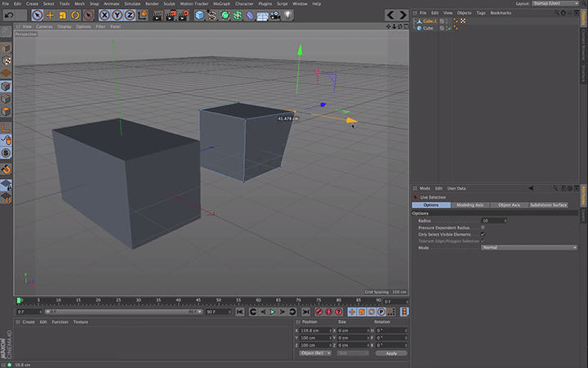Switch to the Object Axis tab
The image size is (588, 368).
509,205
